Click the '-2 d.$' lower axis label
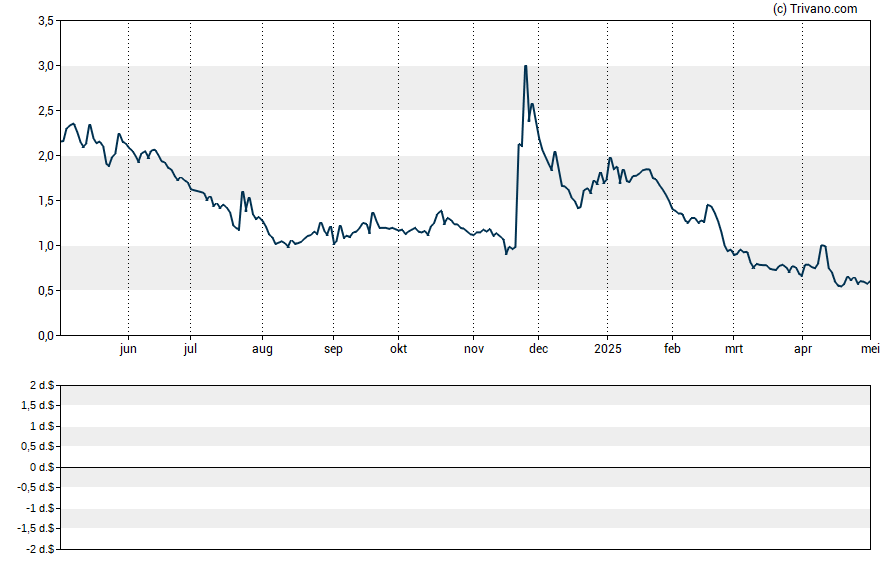Image resolution: width=888 pixels, height=565 pixels. pyautogui.click(x=40, y=549)
